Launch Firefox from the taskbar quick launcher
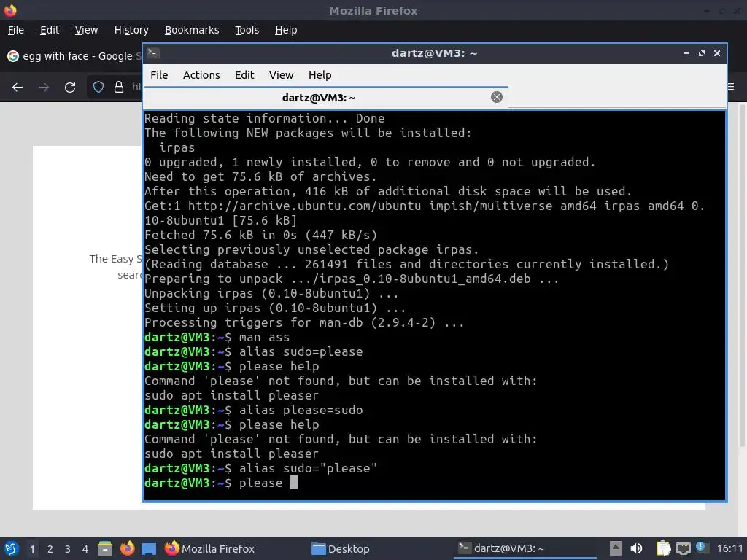The image size is (747, 560). [127, 548]
